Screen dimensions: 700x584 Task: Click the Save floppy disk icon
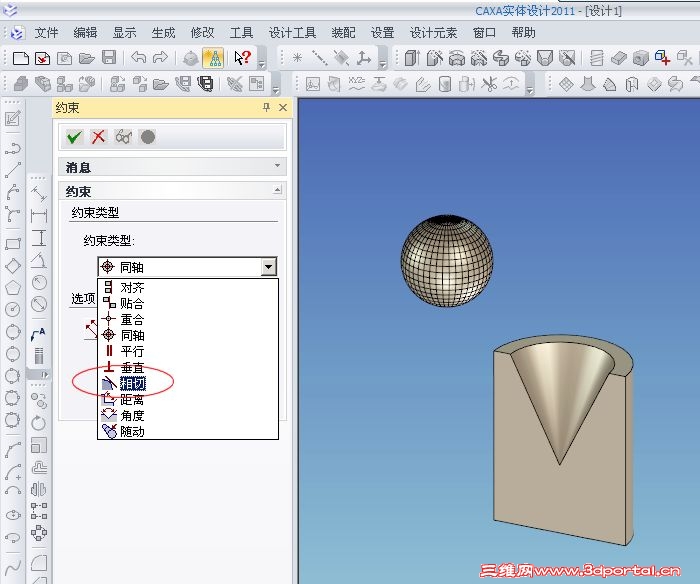pyautogui.click(x=109, y=58)
